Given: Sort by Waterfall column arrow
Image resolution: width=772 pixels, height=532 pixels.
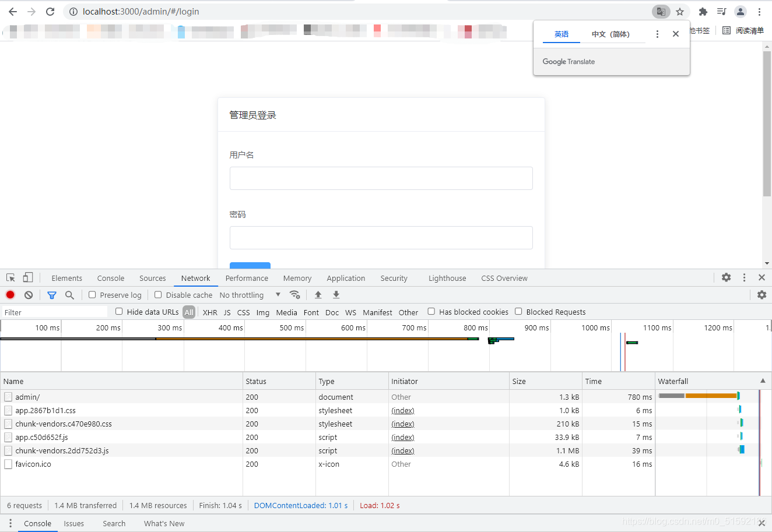Looking at the screenshot, I should 763,381.
